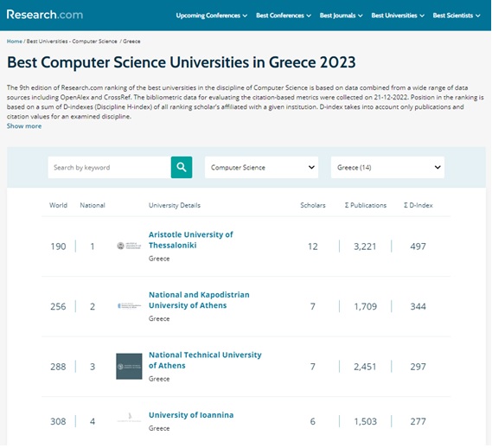
Task: Open University of Ioannina logo
Action: pos(129,418)
